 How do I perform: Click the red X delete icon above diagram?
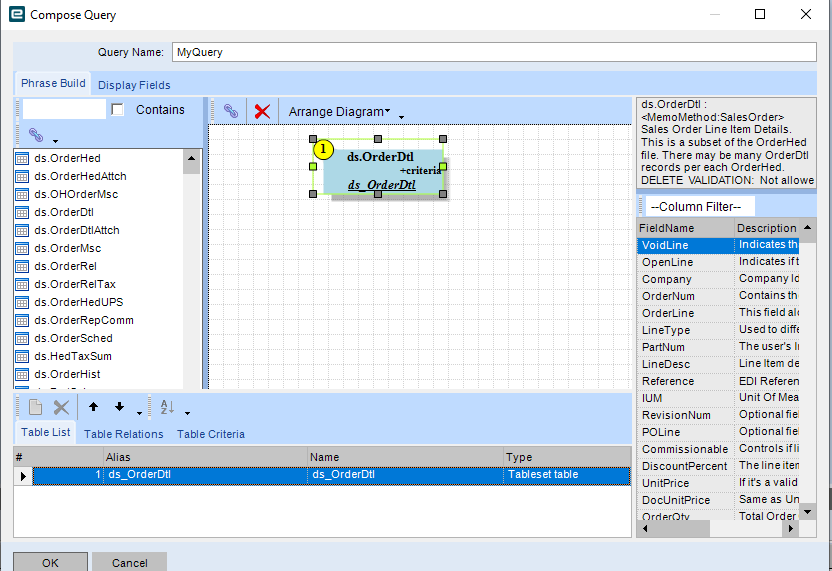(x=262, y=111)
